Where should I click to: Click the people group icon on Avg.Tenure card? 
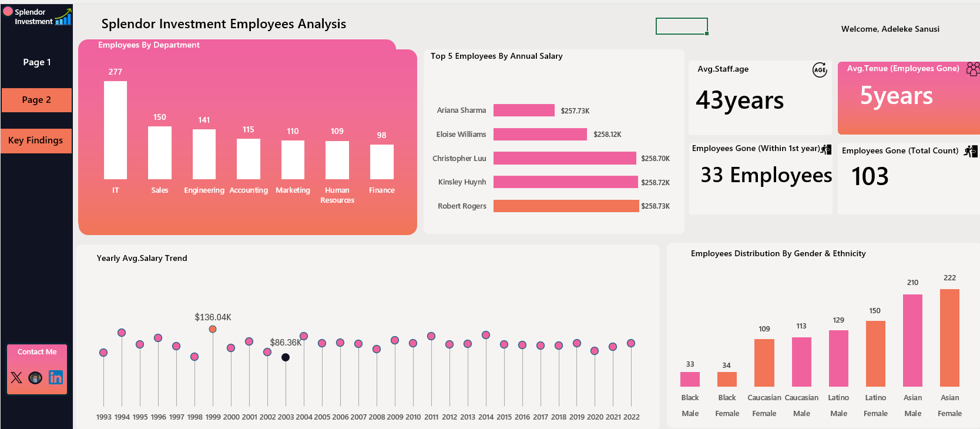pyautogui.click(x=973, y=69)
